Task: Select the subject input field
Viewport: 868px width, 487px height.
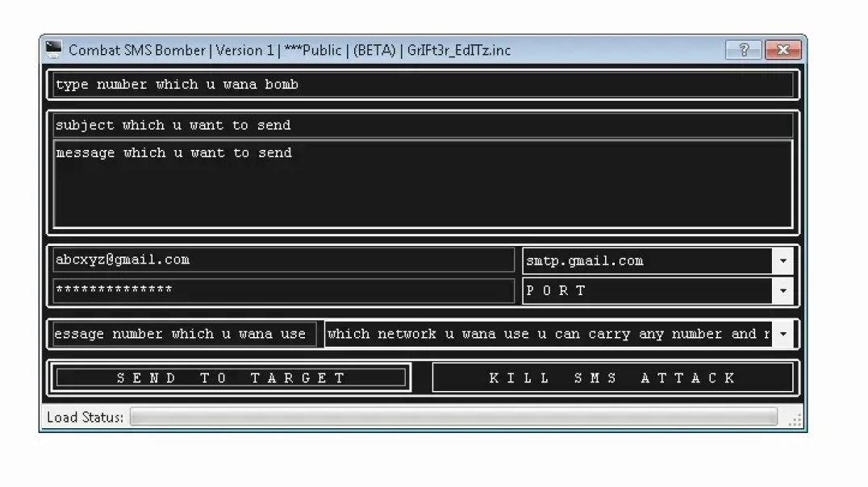Action: (419, 125)
